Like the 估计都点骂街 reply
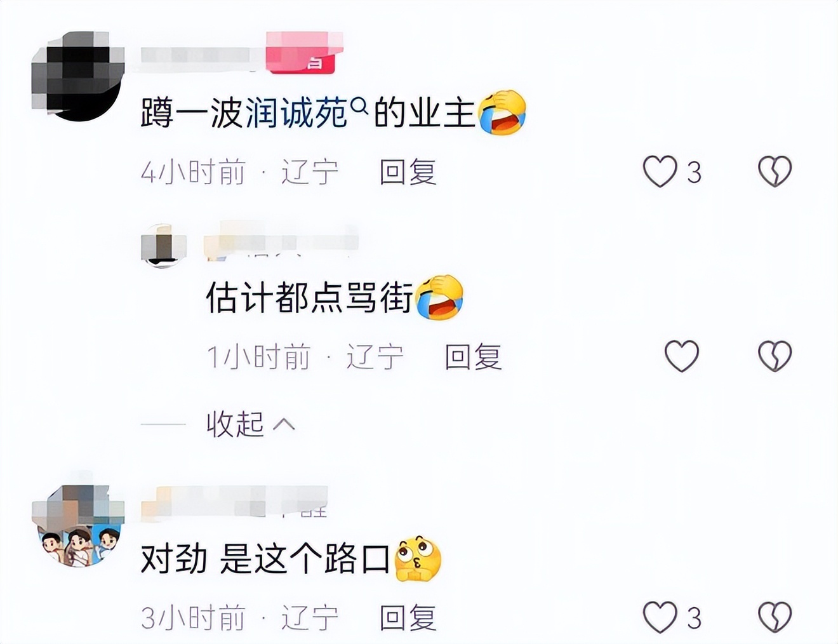838x644 pixels. pyautogui.click(x=682, y=356)
